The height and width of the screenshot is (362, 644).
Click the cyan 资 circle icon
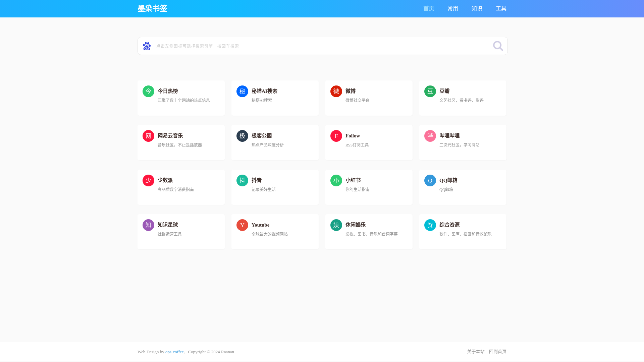[430, 225]
